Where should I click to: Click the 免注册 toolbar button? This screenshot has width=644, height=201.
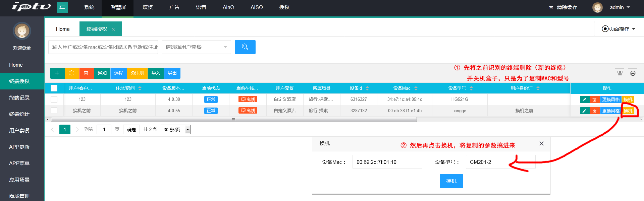137,73
